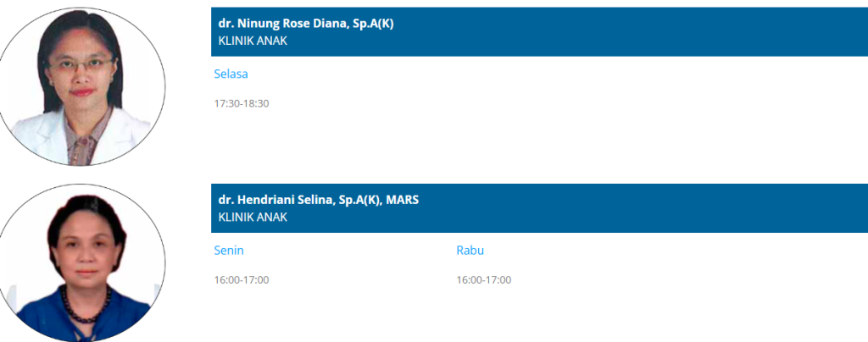This screenshot has width=868, height=342.
Task: Click the white coat in dr. Ninung's photo
Action: [x=38, y=135]
